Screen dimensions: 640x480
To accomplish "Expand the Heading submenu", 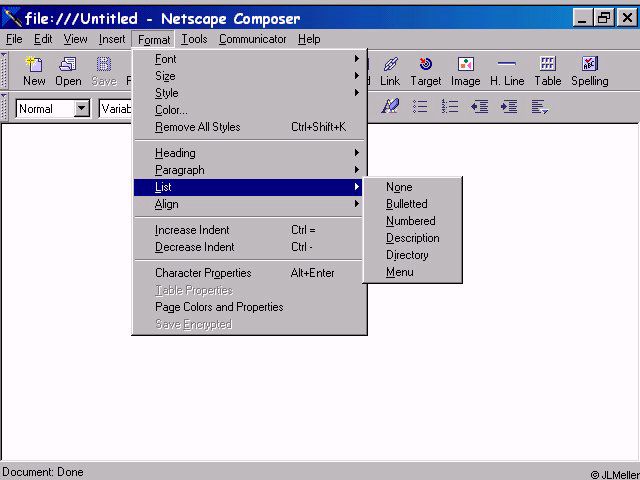I will [250, 153].
